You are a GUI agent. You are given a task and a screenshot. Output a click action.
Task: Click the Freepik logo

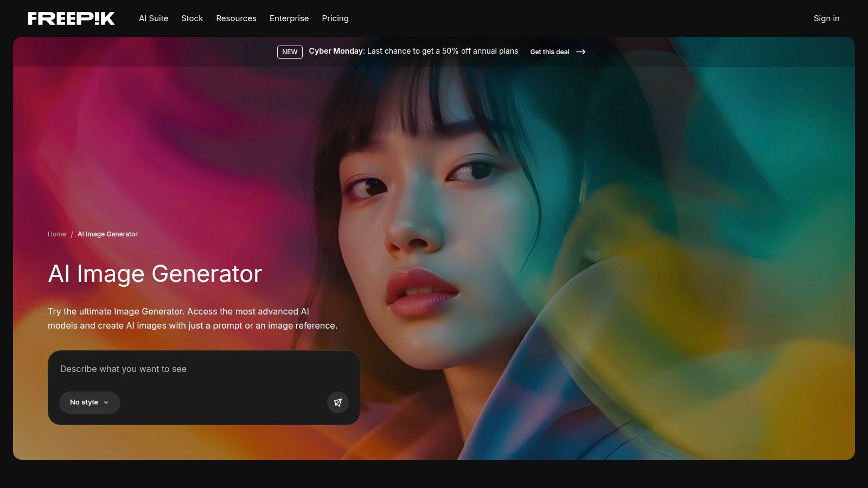point(71,18)
